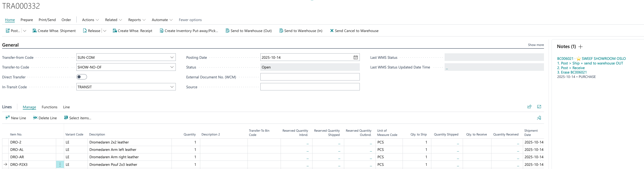644x169 pixels.
Task: Open the In-Transit Code dropdown
Action: [172, 87]
